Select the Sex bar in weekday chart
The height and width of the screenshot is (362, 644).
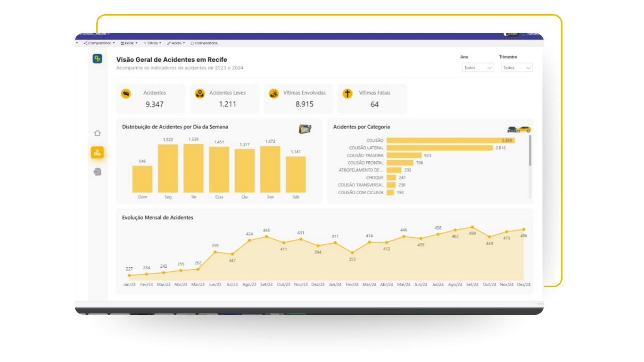270,169
